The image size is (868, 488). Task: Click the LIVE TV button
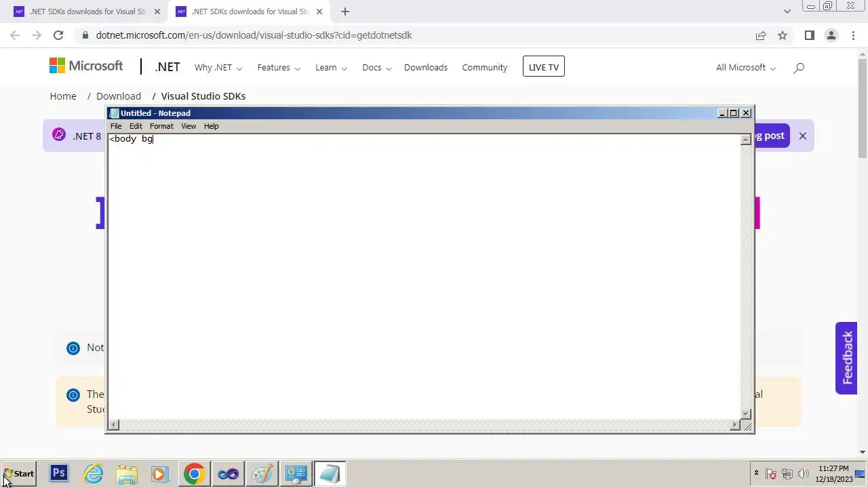[544, 66]
